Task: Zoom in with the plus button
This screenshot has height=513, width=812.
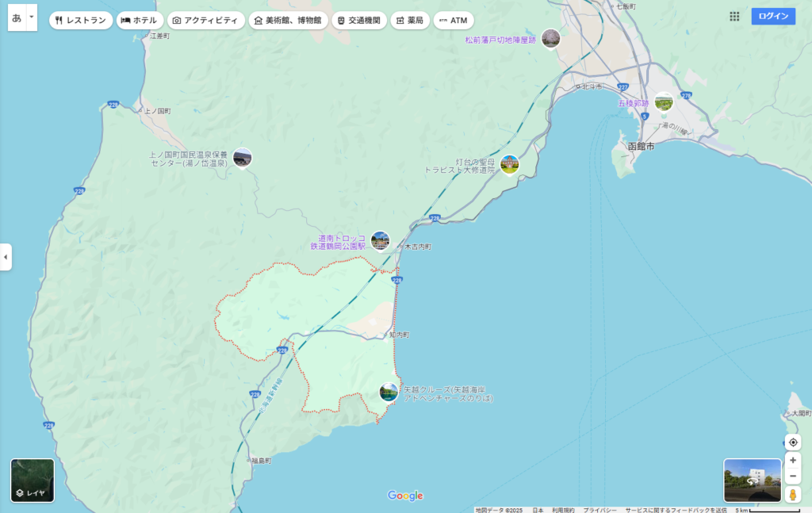Action: [793, 460]
